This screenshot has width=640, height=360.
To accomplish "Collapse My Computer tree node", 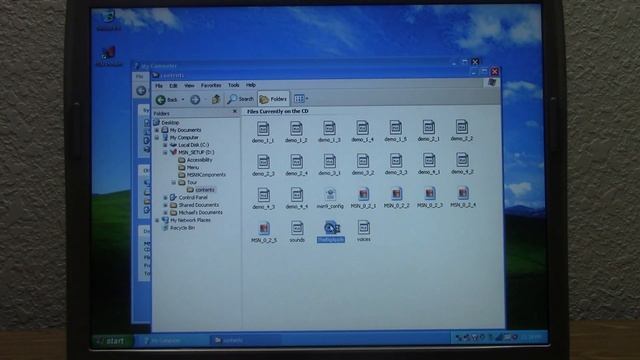I will (157, 138).
